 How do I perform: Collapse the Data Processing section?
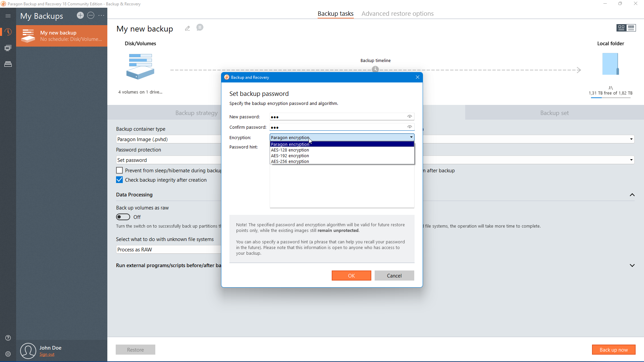tap(632, 195)
